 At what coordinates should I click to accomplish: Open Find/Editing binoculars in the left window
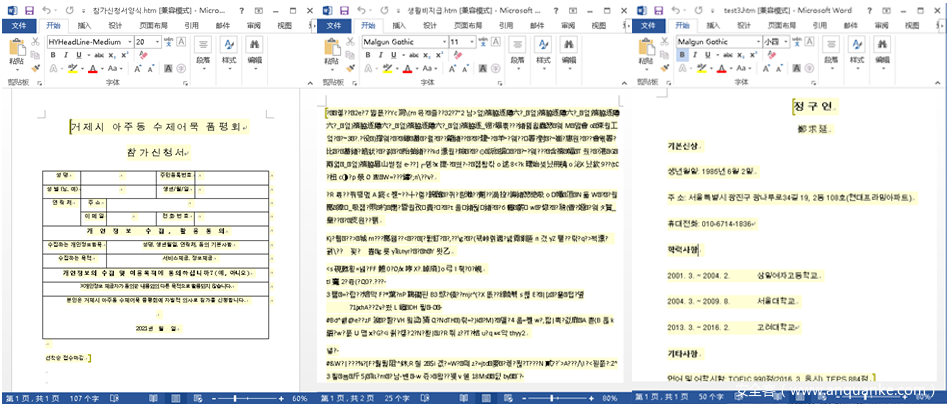pos(255,45)
